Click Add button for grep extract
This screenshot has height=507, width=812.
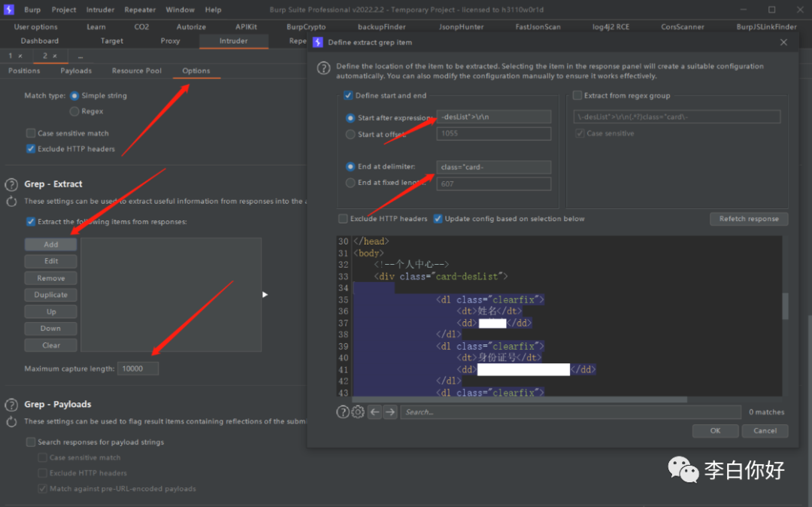(x=51, y=244)
